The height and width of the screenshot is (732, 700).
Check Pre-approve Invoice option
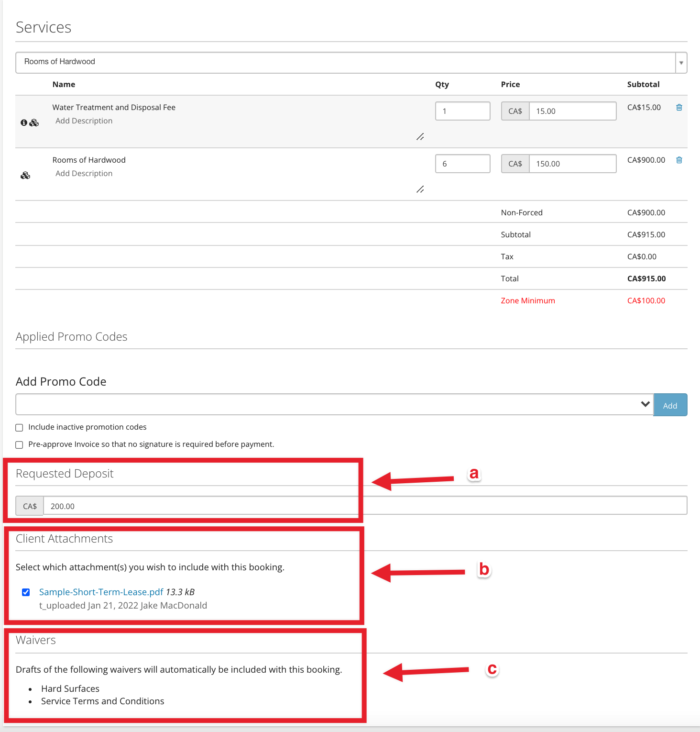click(19, 445)
